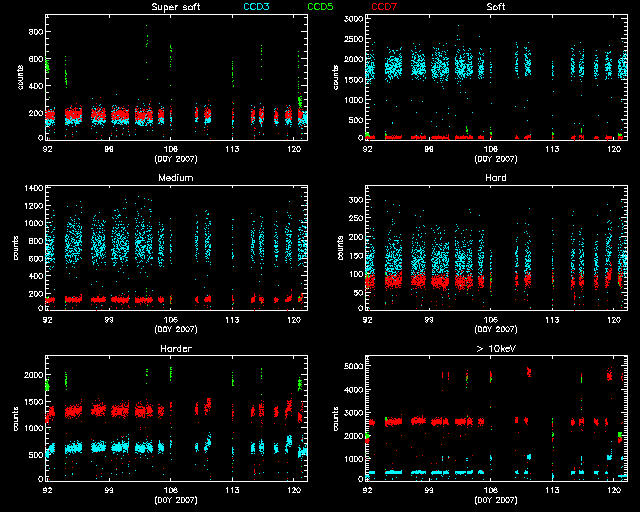The image size is (640, 512).
Task: Select the Harder plot title
Action: click(174, 349)
